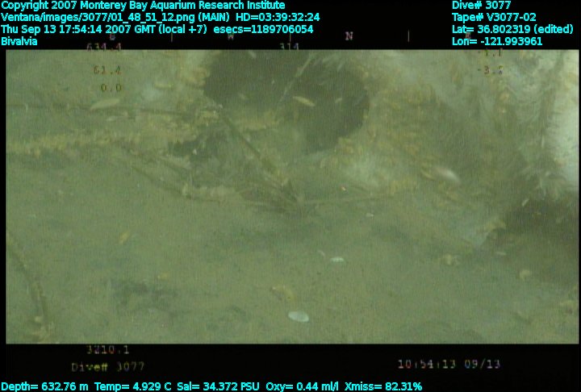This screenshot has height=392, width=581.
Task: Click the orange burned-in 'Dive# 3077' overlay
Action: click(x=107, y=367)
